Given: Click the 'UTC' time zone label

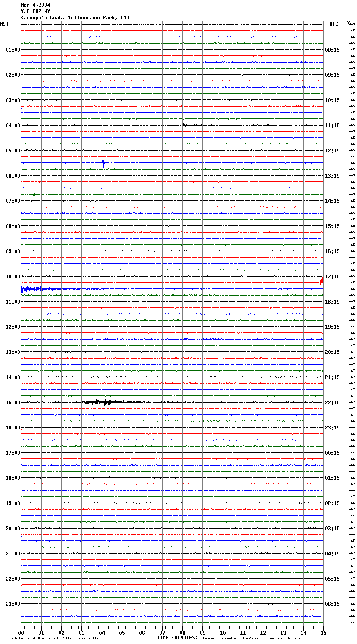Looking at the screenshot, I should (334, 24).
